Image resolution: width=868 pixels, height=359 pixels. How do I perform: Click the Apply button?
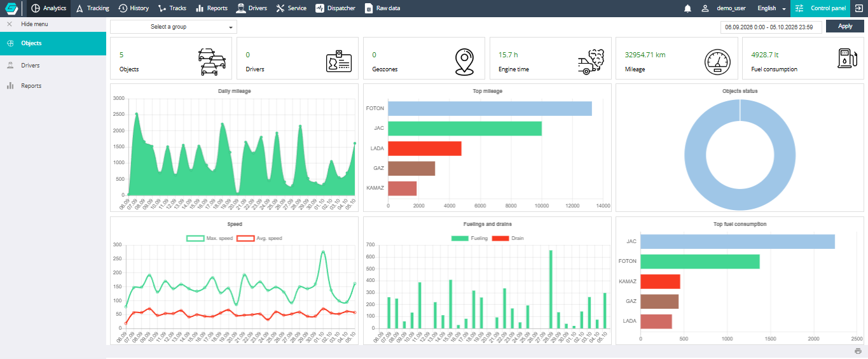coord(845,26)
